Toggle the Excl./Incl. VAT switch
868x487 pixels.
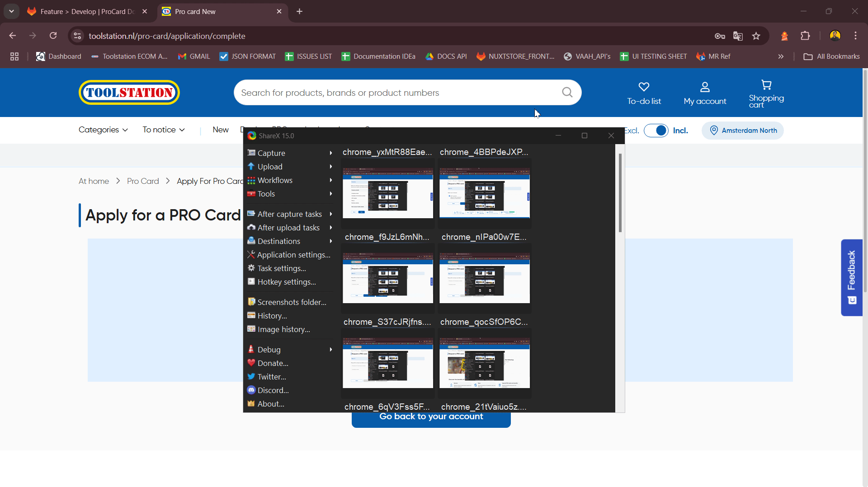coord(656,131)
